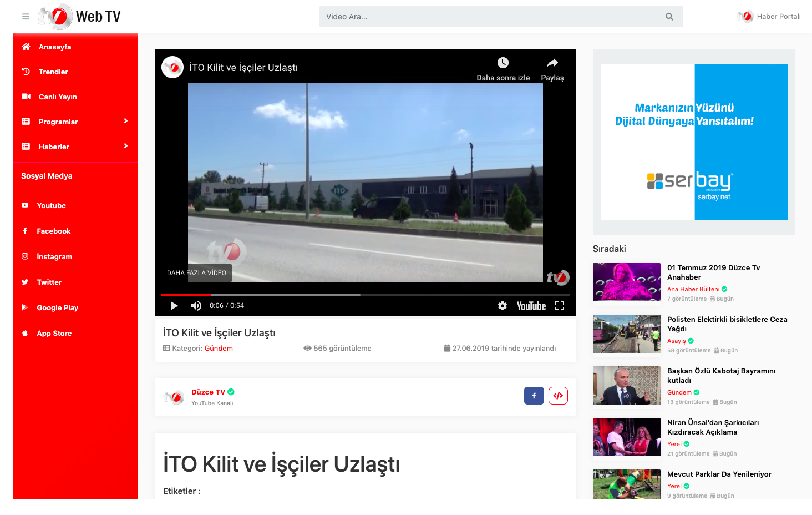Click the Facebook f icon in sidebar
The height and width of the screenshot is (515, 812).
pos(25,231)
